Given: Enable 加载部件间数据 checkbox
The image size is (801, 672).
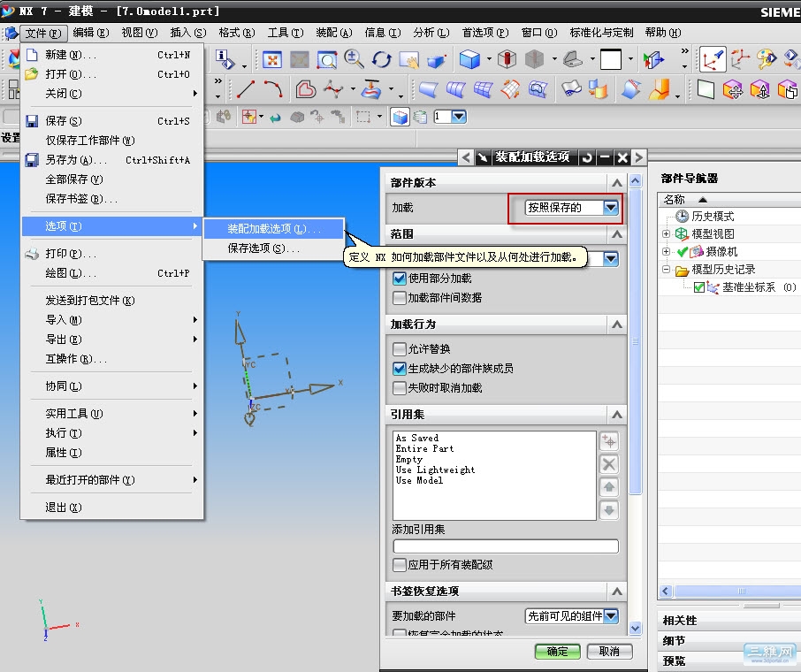Looking at the screenshot, I should (400, 298).
